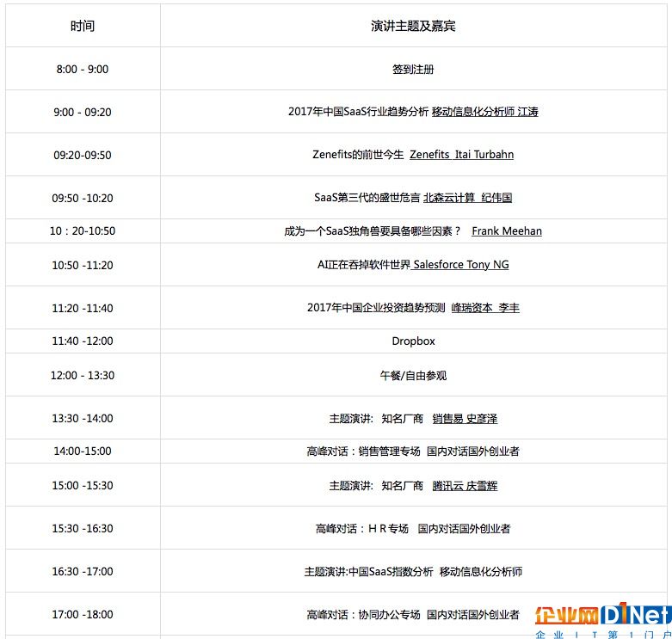
Task: Select the 11:20 -11:40 time cell
Action: 83,308
